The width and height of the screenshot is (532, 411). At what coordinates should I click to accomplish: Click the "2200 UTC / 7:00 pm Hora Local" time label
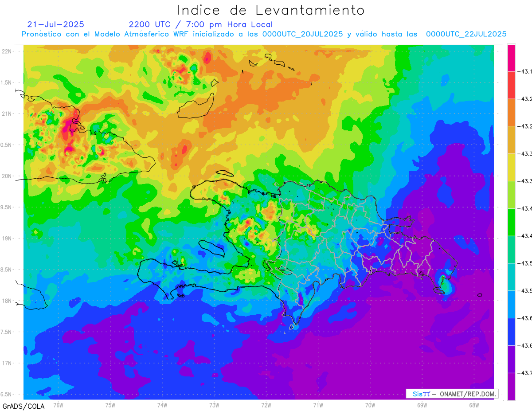201,24
